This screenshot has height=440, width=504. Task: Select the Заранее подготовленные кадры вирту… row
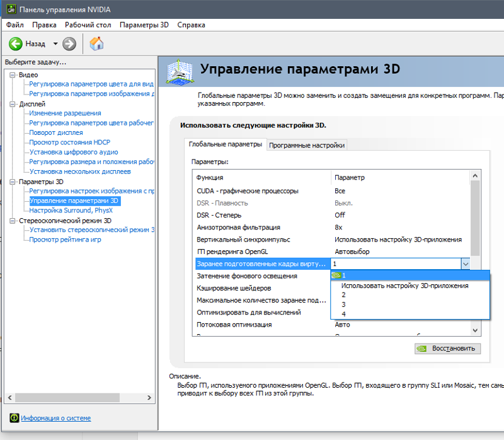263,263
